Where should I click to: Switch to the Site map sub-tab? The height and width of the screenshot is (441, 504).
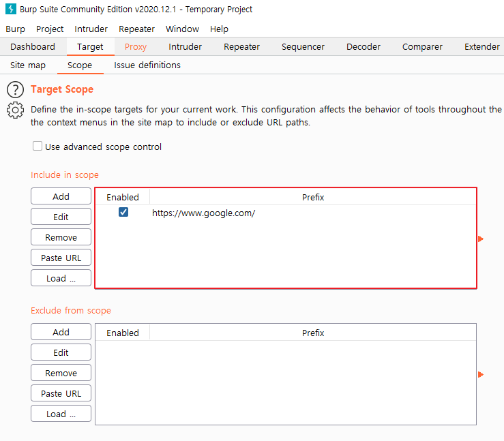tap(28, 65)
